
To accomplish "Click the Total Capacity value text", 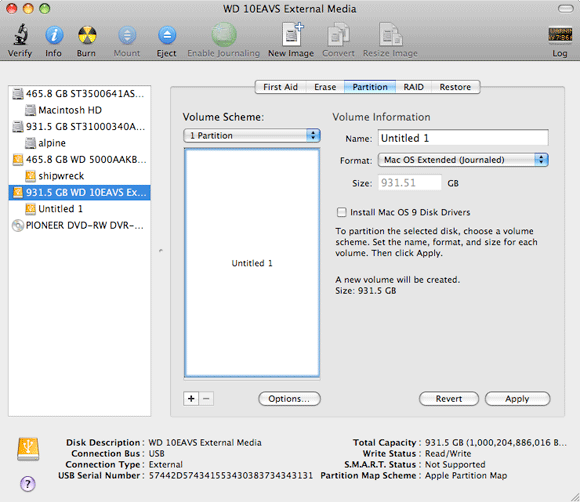I will coord(496,442).
